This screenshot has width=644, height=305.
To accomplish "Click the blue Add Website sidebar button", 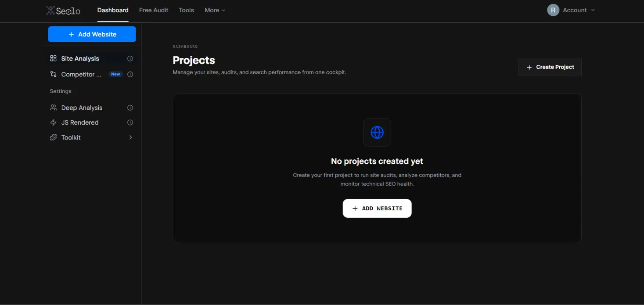I will tap(92, 34).
